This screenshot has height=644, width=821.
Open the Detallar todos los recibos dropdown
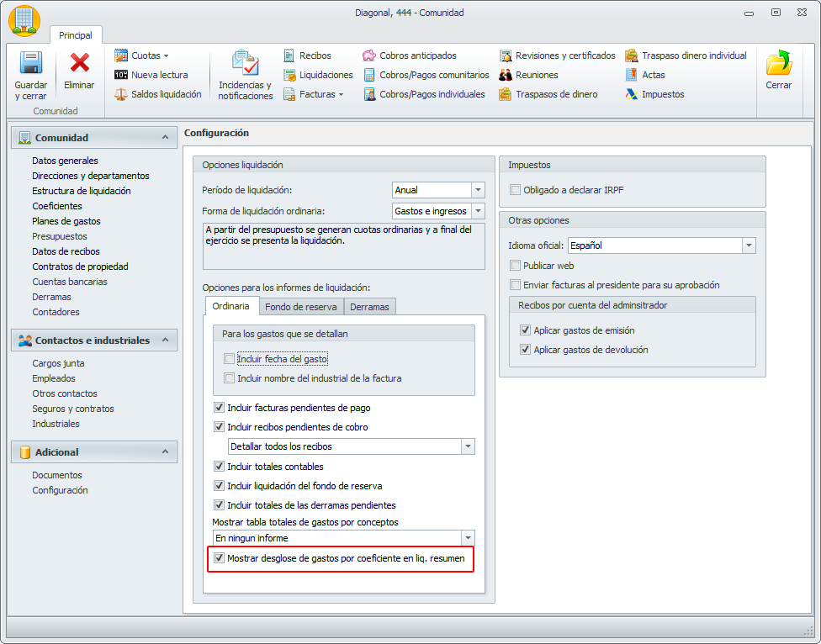coord(468,446)
